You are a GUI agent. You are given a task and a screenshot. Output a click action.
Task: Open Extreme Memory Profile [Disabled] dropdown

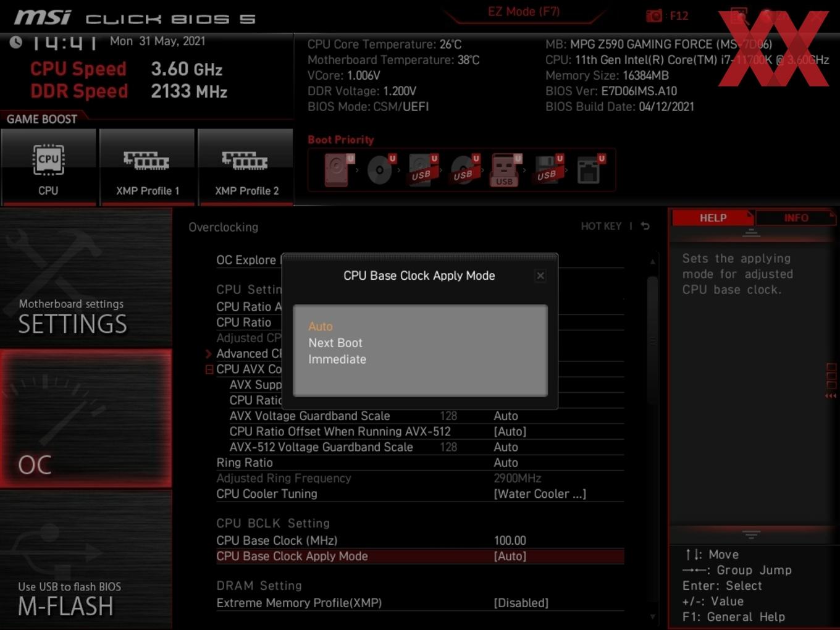point(521,603)
